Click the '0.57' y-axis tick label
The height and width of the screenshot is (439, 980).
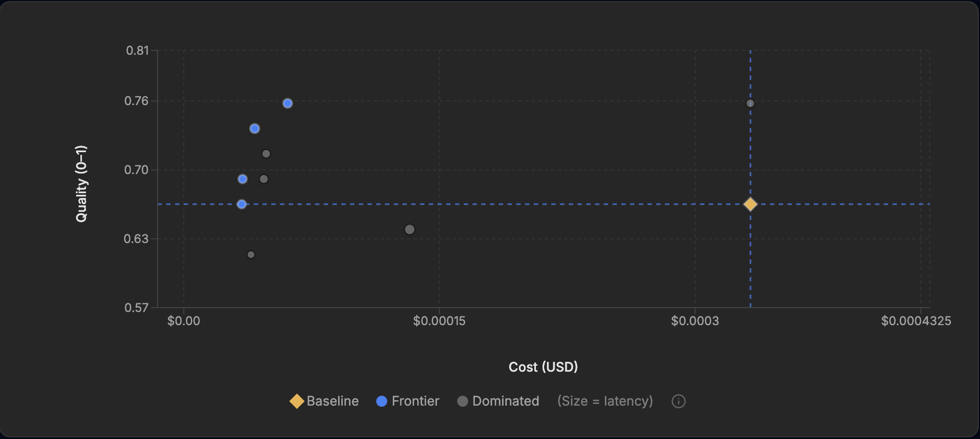pos(137,308)
